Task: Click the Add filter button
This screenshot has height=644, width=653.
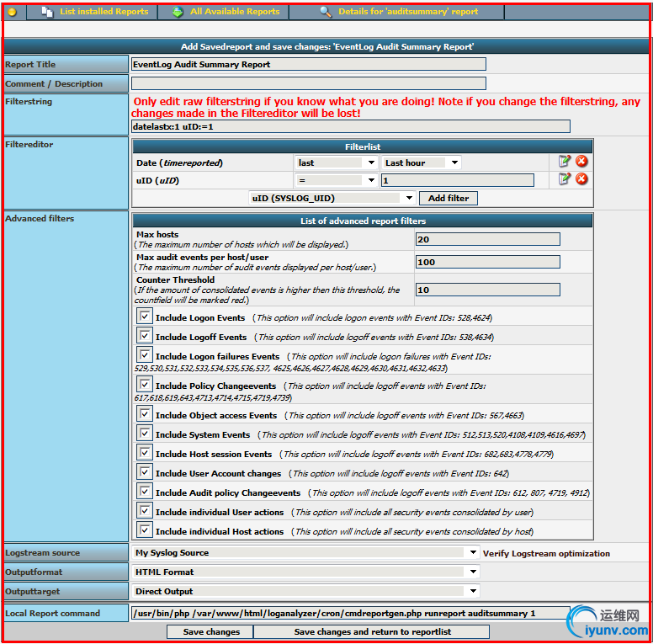Action: (449, 199)
